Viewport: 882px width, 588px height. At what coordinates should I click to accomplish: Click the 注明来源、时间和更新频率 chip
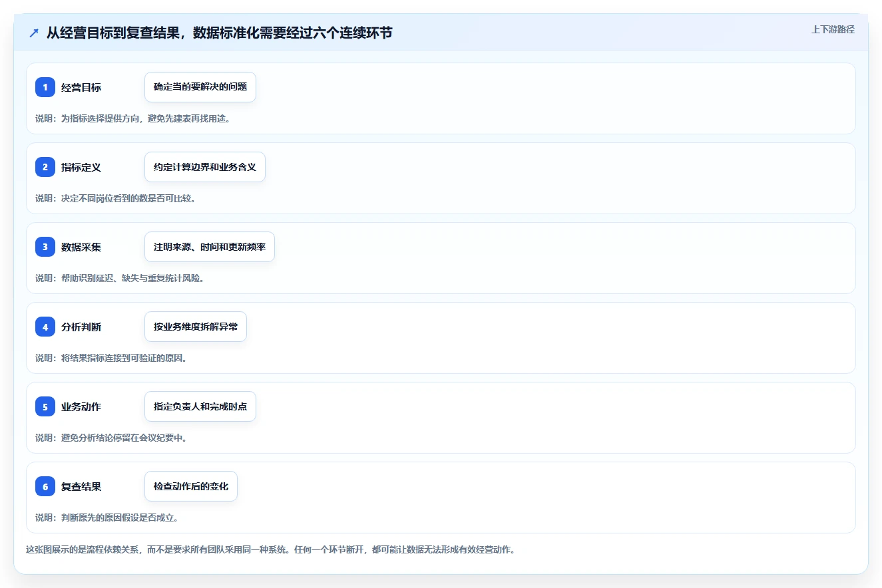tap(210, 247)
